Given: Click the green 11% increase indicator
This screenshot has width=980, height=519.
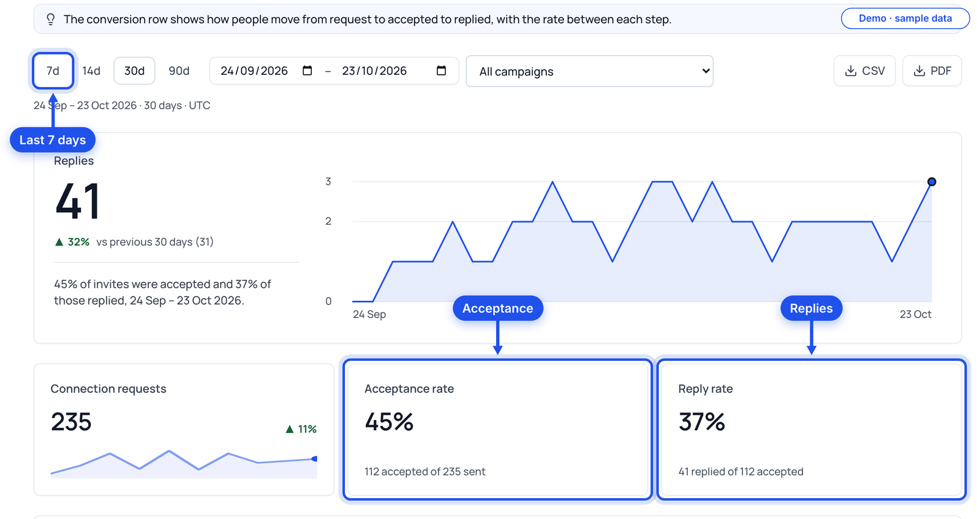Looking at the screenshot, I should (301, 429).
